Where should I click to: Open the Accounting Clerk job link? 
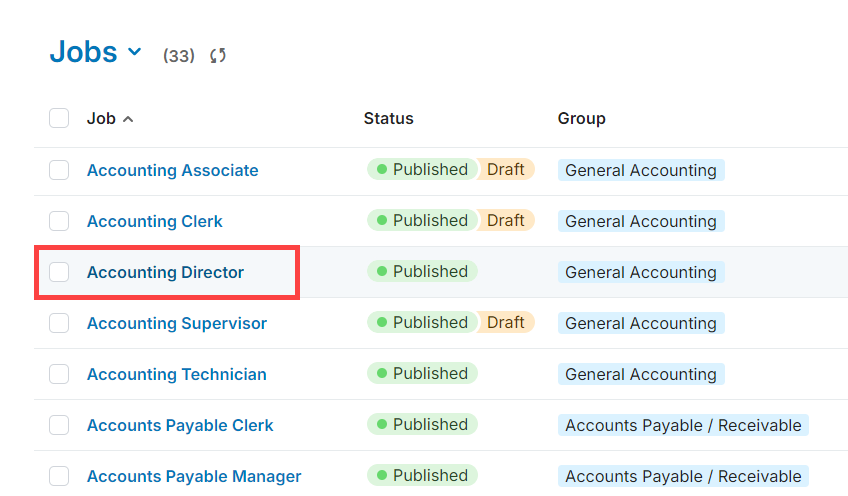(x=154, y=221)
